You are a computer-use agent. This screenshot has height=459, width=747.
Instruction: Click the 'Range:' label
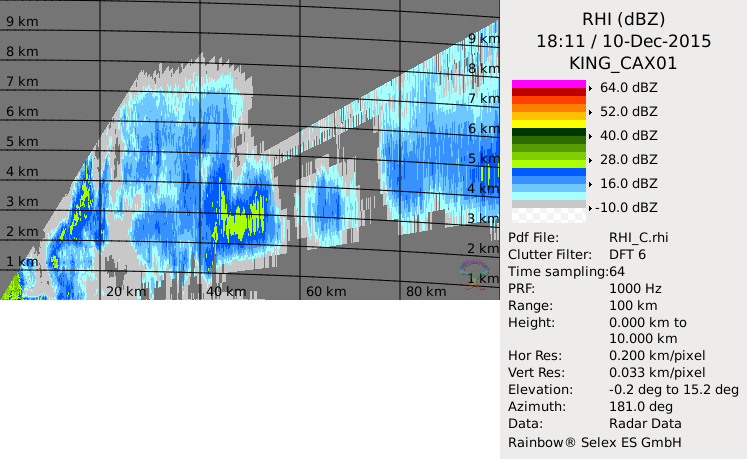point(530,306)
